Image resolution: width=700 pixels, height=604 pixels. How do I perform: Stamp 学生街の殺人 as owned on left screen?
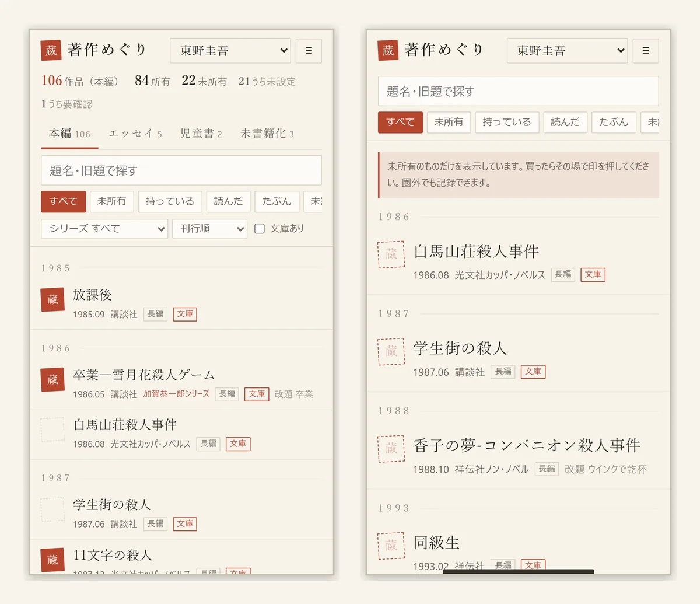pyautogui.click(x=52, y=509)
